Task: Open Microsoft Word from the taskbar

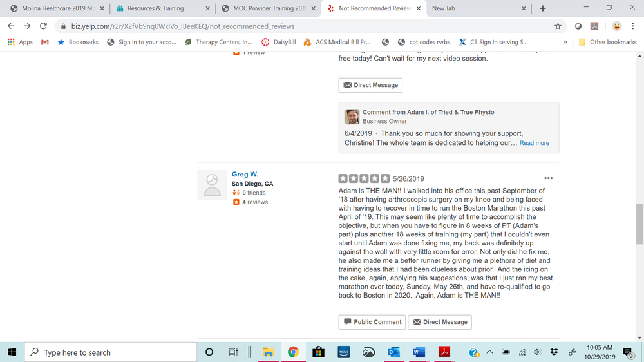Action: tap(419, 352)
